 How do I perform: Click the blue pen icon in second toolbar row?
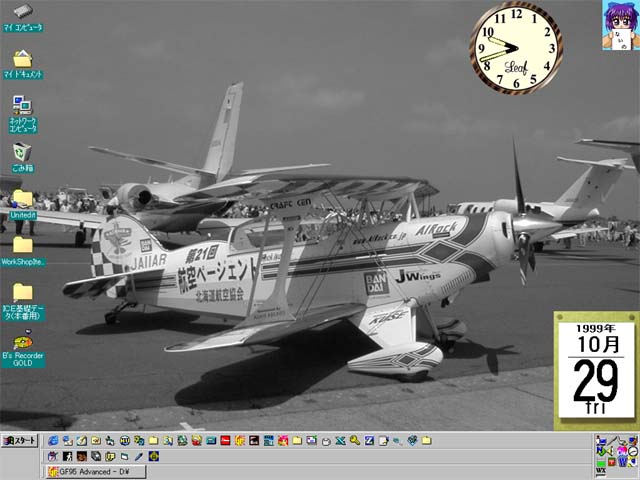139,456
